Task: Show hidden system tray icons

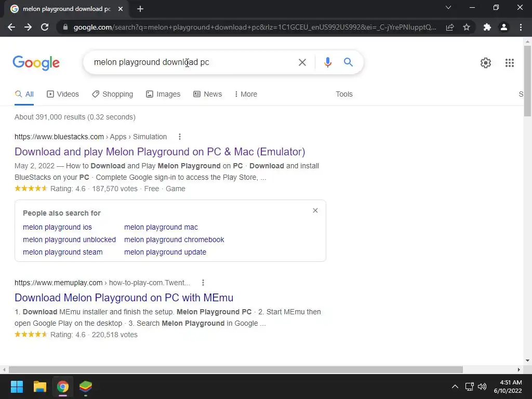Action: (455, 387)
